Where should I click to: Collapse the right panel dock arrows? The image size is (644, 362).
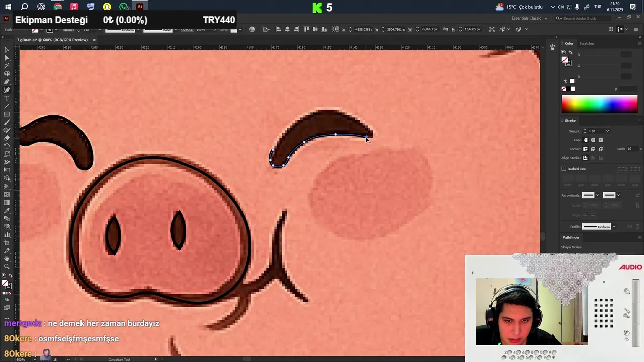(x=639, y=38)
